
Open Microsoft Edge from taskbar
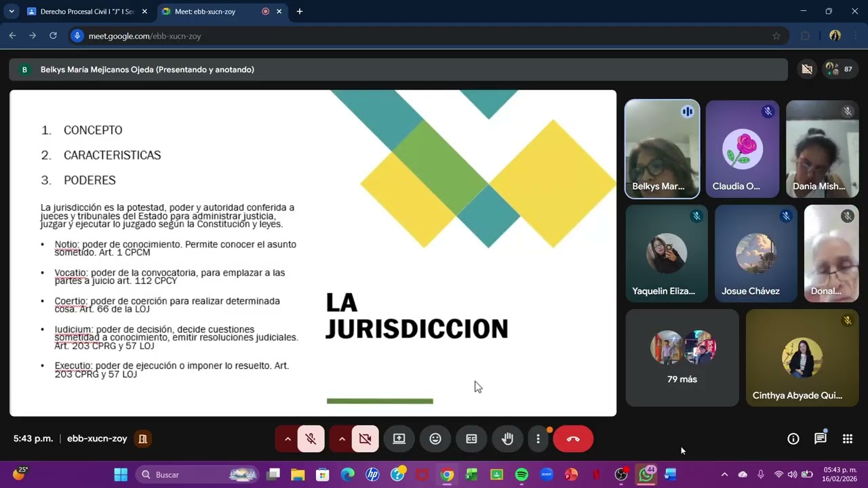[348, 474]
